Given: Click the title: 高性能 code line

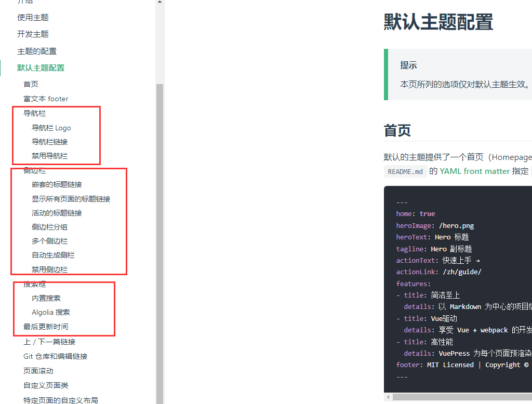Looking at the screenshot, I should 424,342.
